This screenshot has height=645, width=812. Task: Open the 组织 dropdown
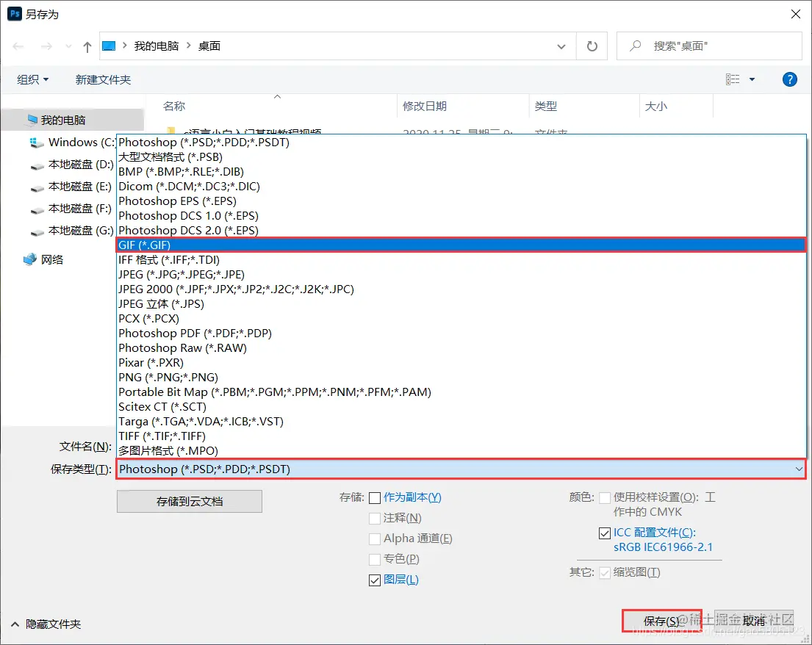[x=31, y=79]
